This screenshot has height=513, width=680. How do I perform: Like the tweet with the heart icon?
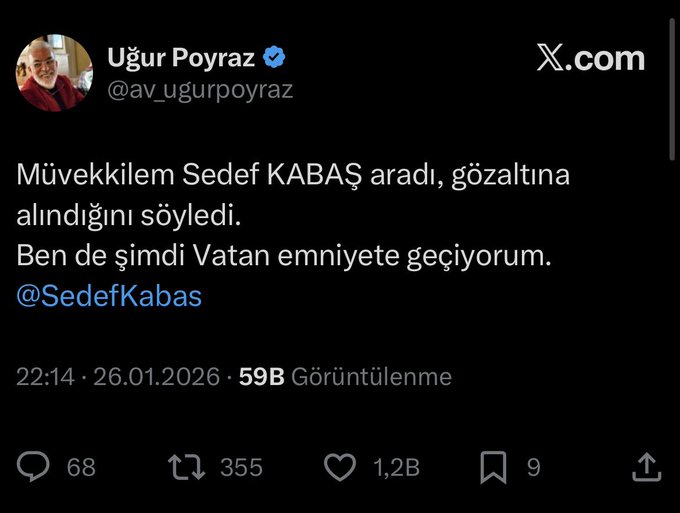pos(342,466)
